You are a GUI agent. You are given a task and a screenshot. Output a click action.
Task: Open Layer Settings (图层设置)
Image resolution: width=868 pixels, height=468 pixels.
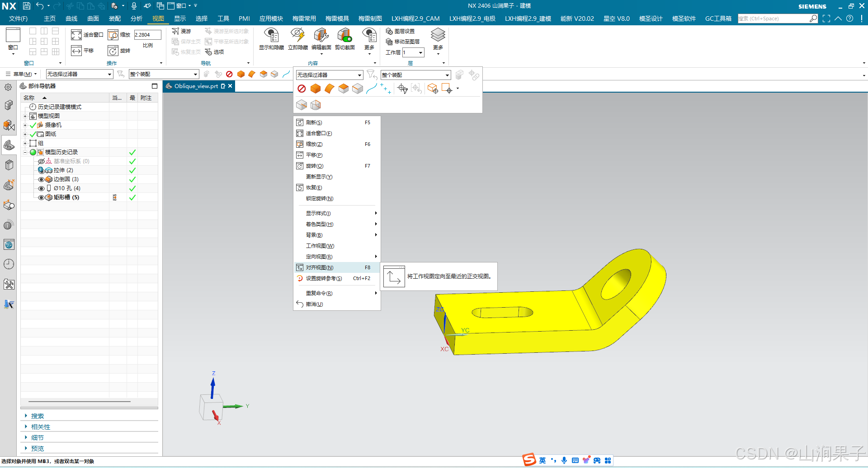(400, 31)
